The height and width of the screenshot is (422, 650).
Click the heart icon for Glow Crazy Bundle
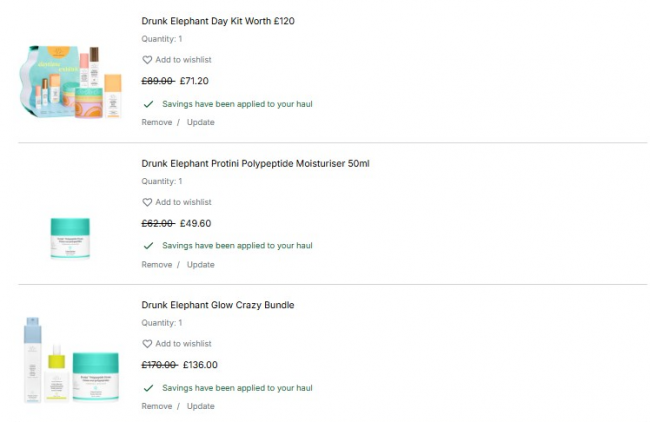(x=147, y=344)
